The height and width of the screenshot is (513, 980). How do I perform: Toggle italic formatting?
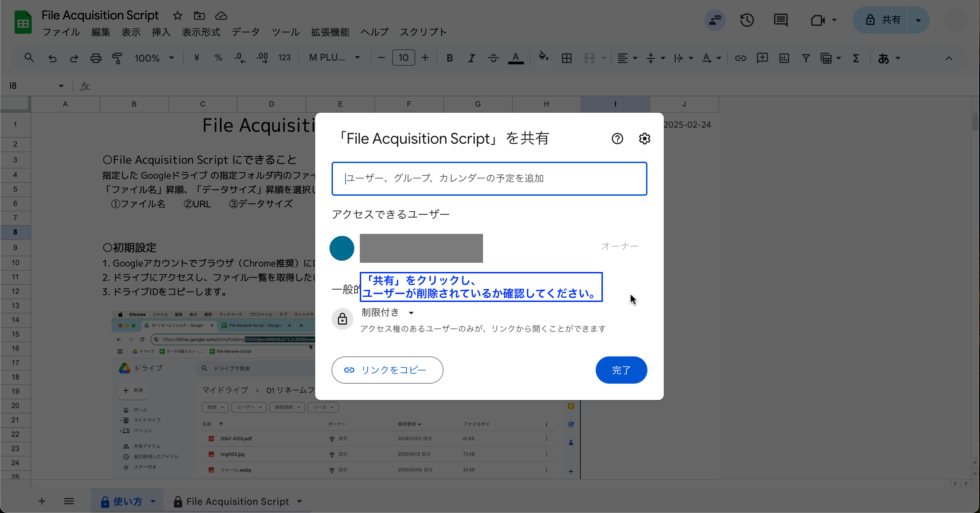[x=471, y=58]
